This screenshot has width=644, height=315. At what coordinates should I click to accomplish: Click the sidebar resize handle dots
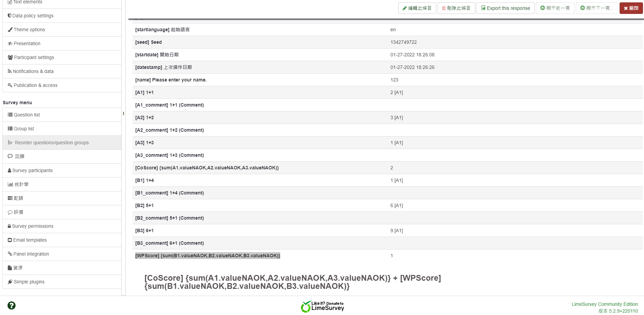(x=123, y=113)
